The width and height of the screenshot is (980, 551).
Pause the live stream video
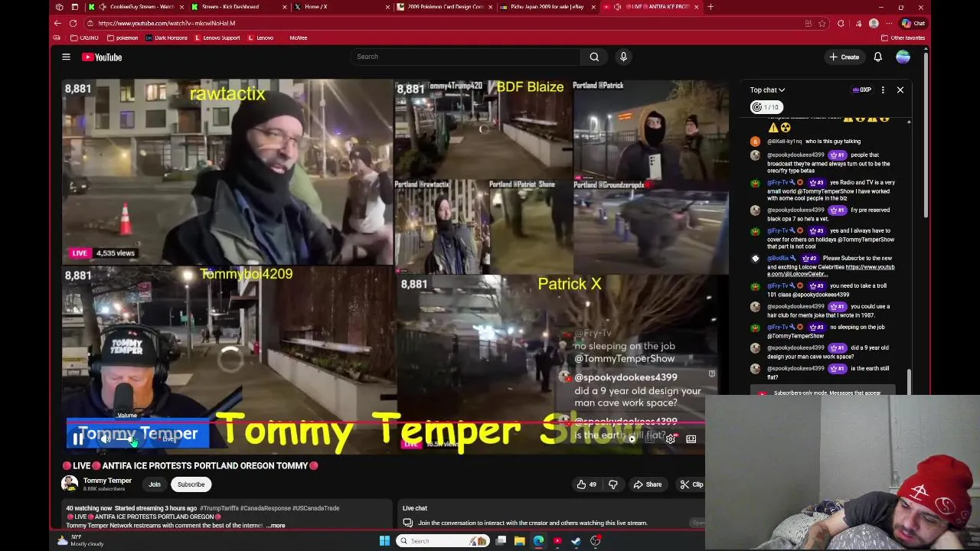click(77, 439)
